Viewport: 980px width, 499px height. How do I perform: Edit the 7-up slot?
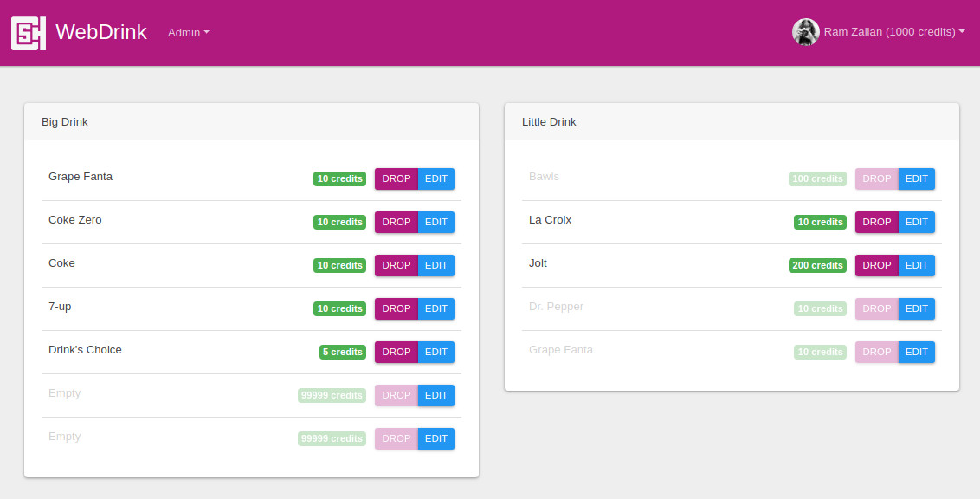[x=436, y=308]
